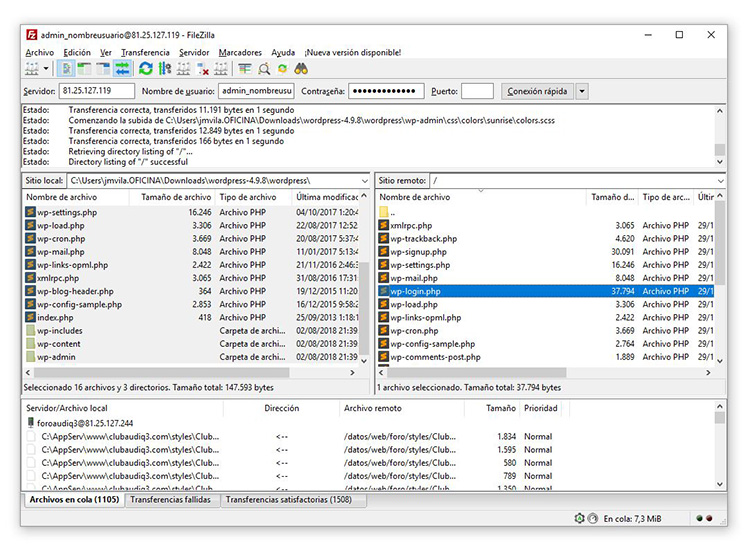Open the Edición menu

[x=77, y=53]
